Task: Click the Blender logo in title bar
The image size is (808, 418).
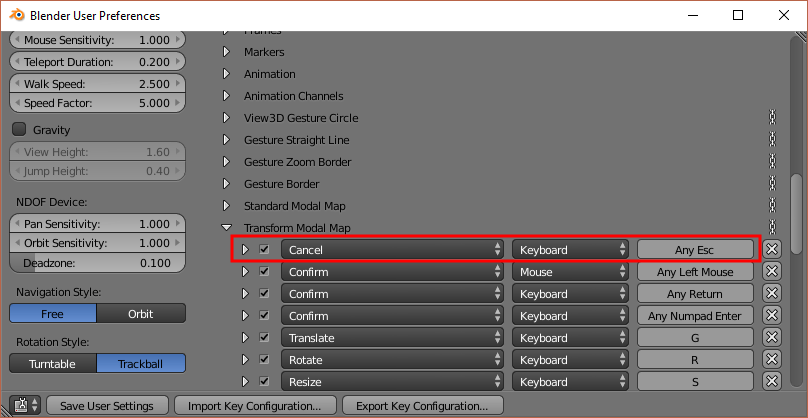Action: pos(16,15)
